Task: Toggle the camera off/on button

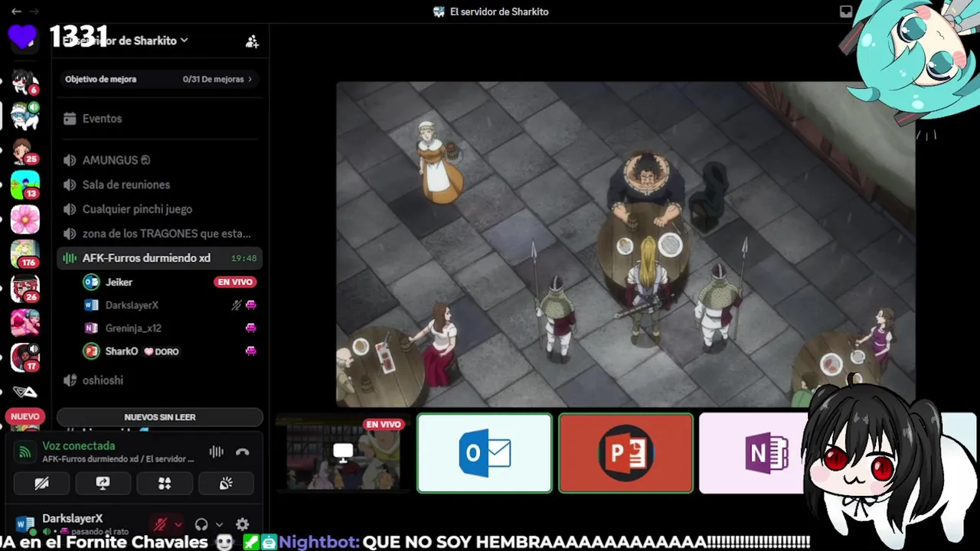Action: 41,483
